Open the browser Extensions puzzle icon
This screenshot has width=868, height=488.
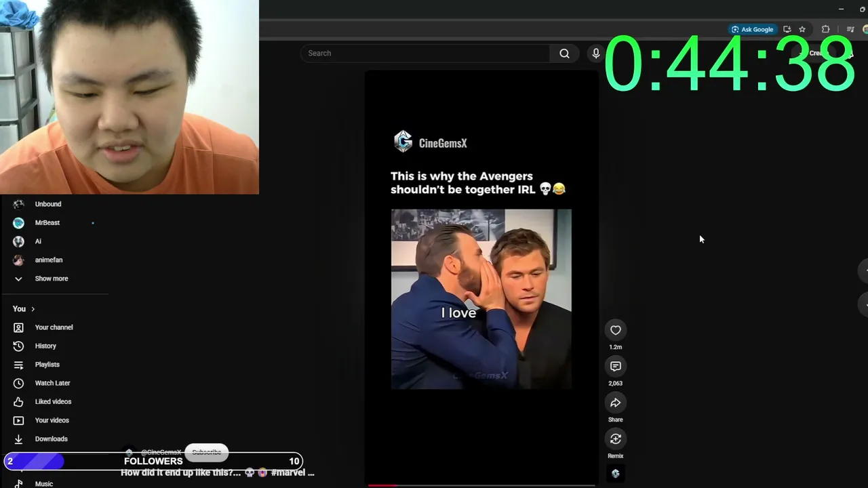tap(825, 29)
